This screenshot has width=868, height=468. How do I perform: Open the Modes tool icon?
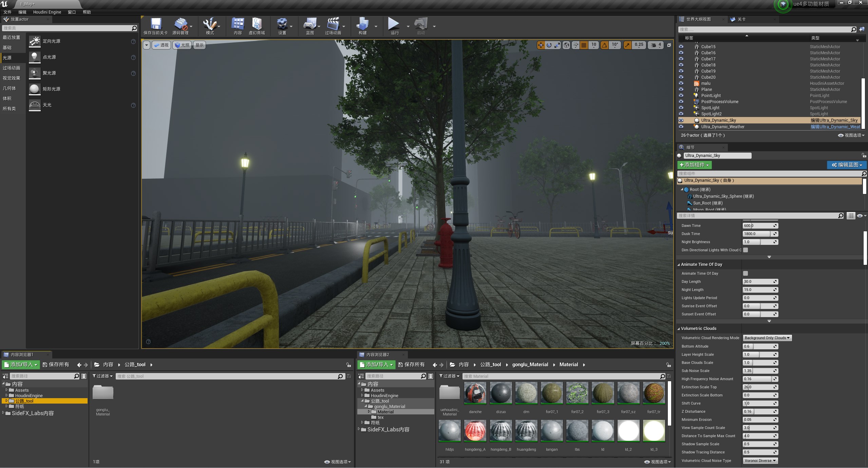[210, 24]
